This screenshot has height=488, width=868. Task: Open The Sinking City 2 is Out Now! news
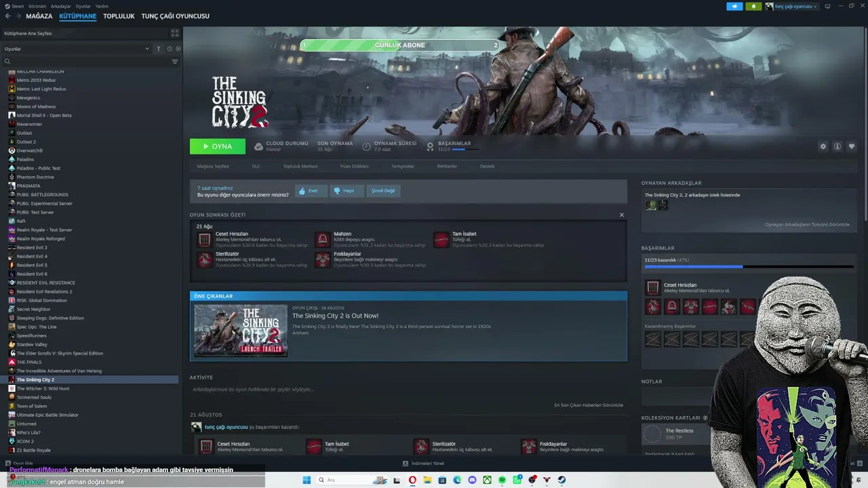336,316
